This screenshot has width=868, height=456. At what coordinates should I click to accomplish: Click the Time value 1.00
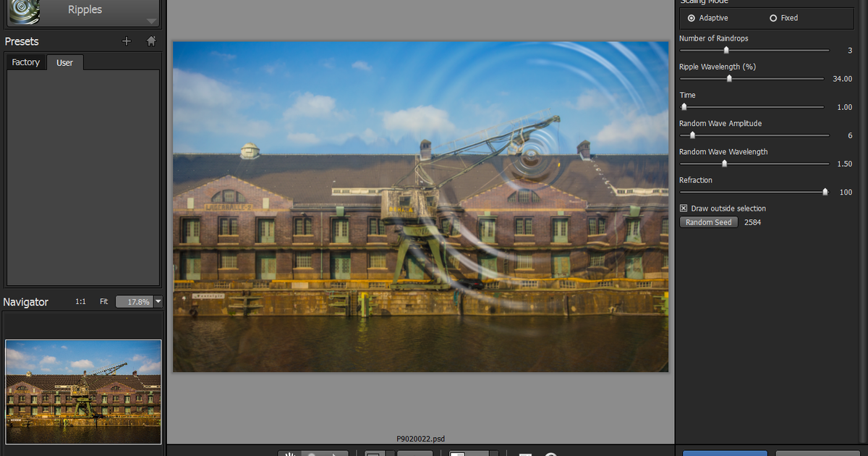coord(844,107)
